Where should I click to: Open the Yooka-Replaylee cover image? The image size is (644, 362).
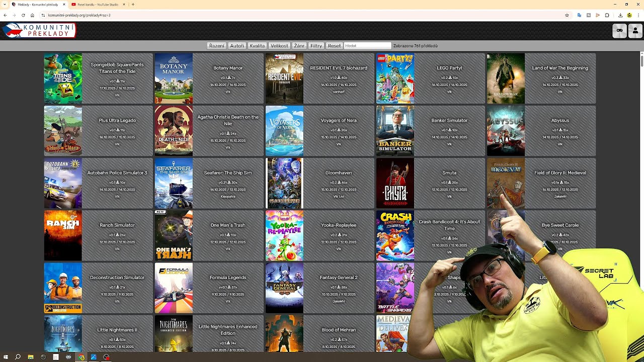[284, 235]
